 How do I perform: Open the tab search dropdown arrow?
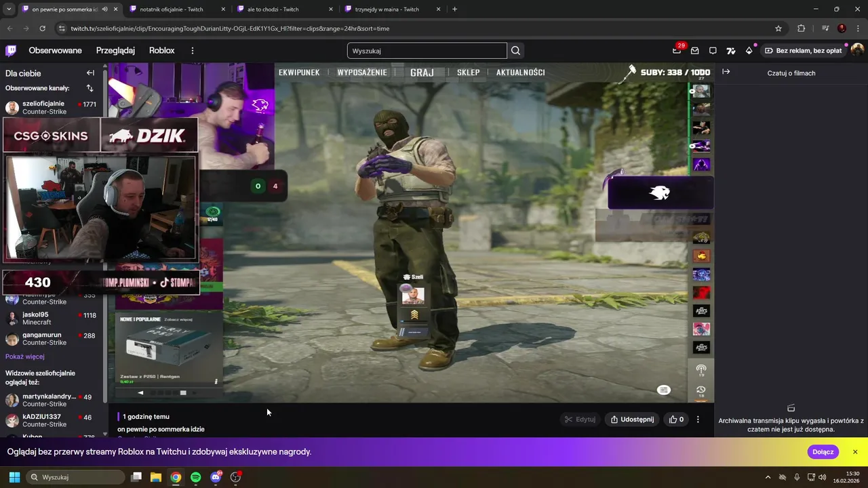(9, 9)
